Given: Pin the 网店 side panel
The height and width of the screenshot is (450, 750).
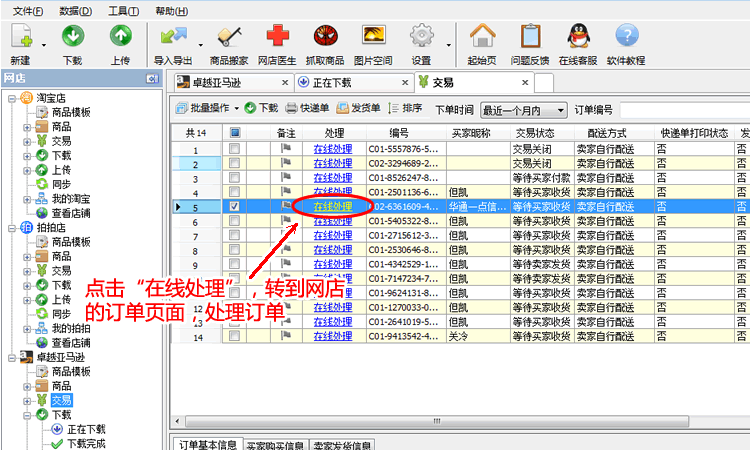Looking at the screenshot, I should click(152, 78).
